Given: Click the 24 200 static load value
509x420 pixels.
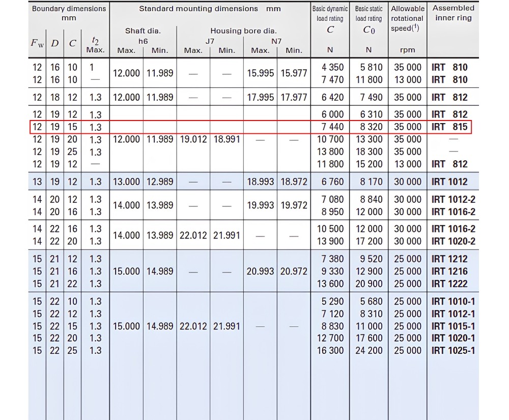Looking at the screenshot, I should pyautogui.click(x=369, y=351).
